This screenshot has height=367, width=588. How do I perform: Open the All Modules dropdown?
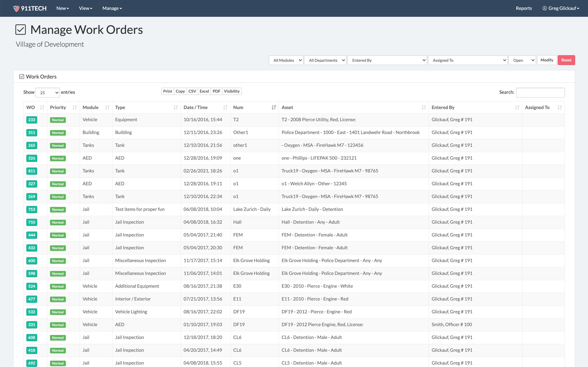286,60
